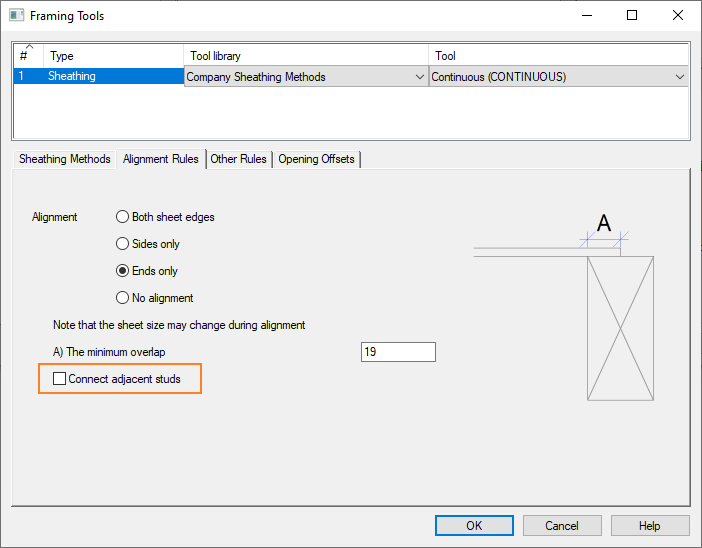The width and height of the screenshot is (702, 548).
Task: Select No alignment option
Action: 123,298
